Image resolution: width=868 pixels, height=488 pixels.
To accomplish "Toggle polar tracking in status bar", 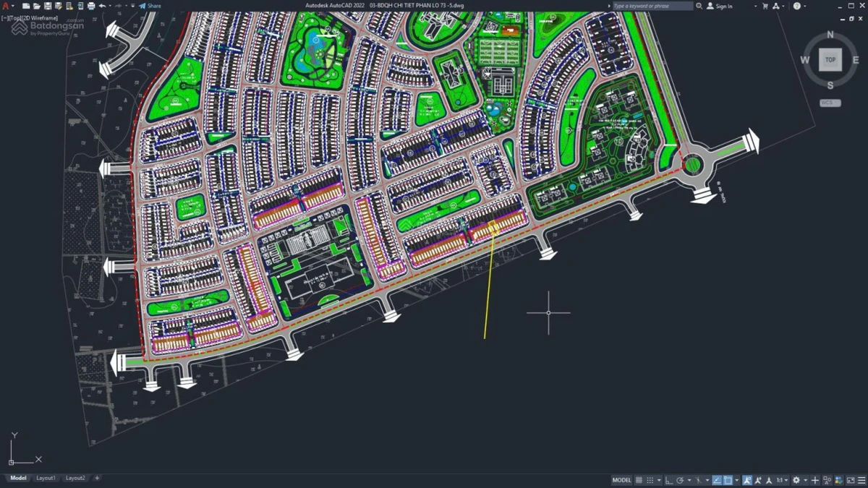I will (680, 480).
